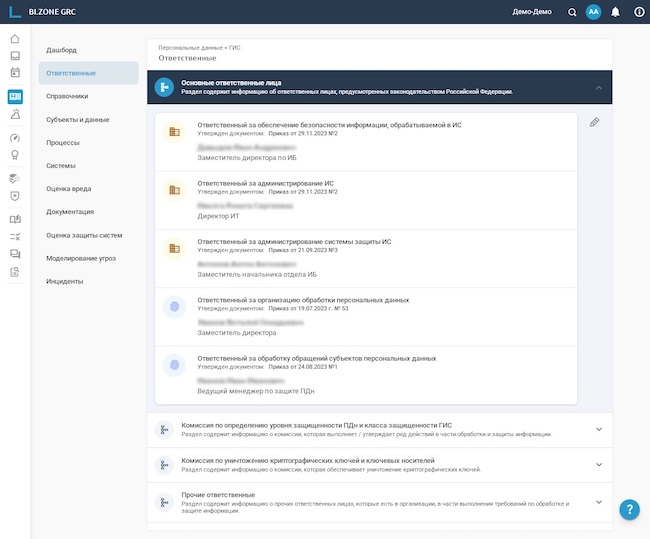
Task: Open notifications bell
Action: coord(616,12)
